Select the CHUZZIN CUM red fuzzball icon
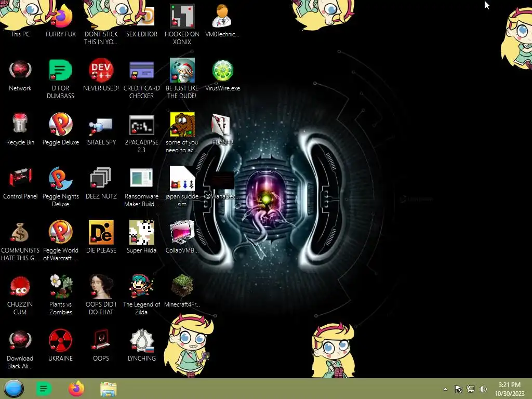Image resolution: width=532 pixels, height=399 pixels. 20,295
